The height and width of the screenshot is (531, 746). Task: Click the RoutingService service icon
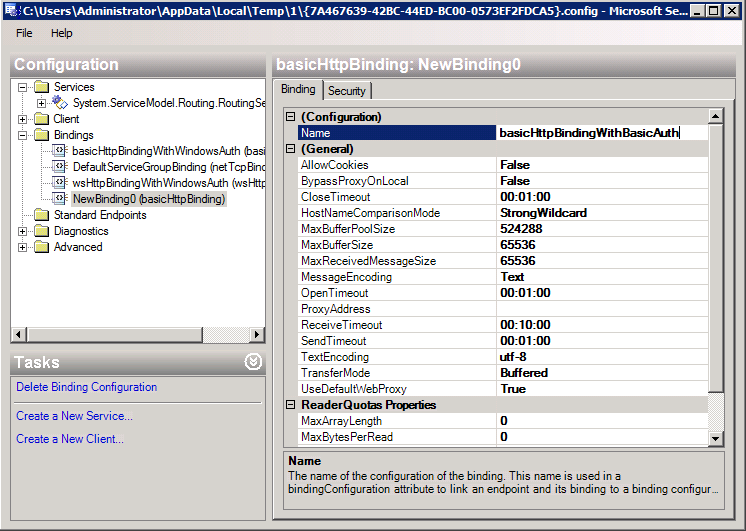59,103
